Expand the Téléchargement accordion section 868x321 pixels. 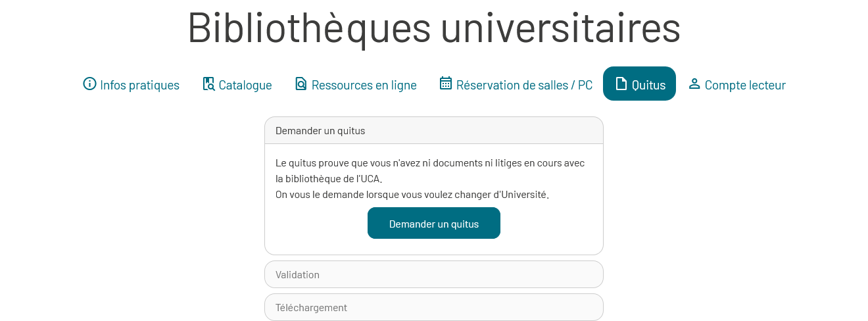pyautogui.click(x=434, y=307)
